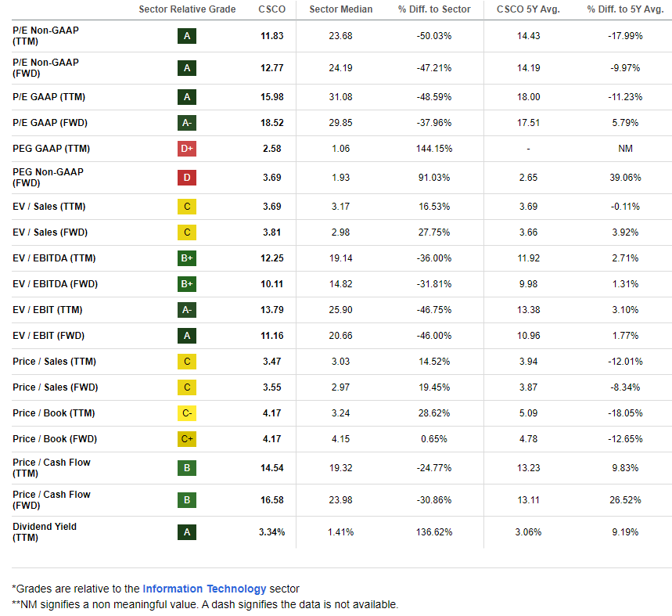Open the Information Technology sector link

(204, 589)
